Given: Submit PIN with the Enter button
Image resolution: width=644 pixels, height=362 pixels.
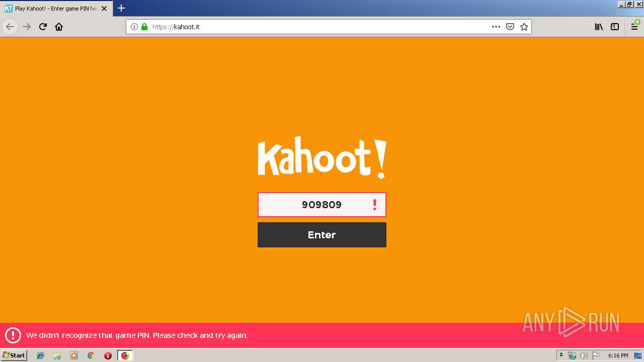Looking at the screenshot, I should [x=322, y=235].
